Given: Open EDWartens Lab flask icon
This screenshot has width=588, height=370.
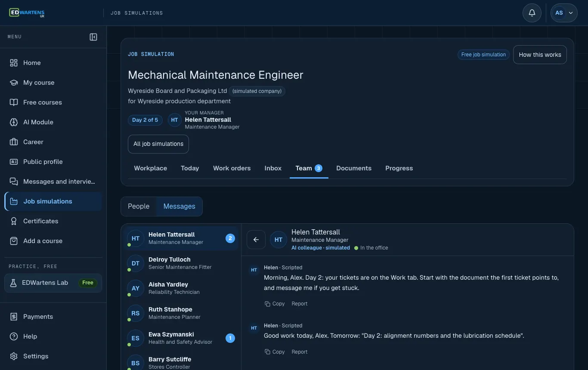Looking at the screenshot, I should pyautogui.click(x=13, y=283).
